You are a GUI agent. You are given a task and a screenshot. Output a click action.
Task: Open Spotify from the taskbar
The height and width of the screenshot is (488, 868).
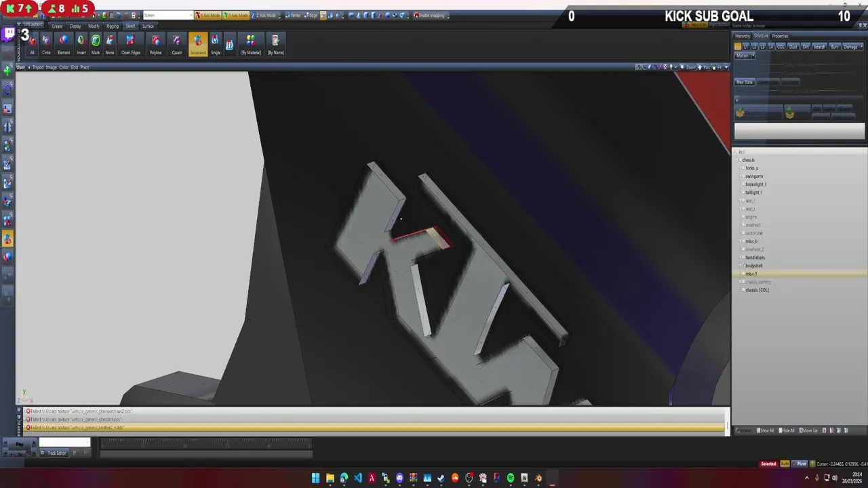click(x=511, y=478)
